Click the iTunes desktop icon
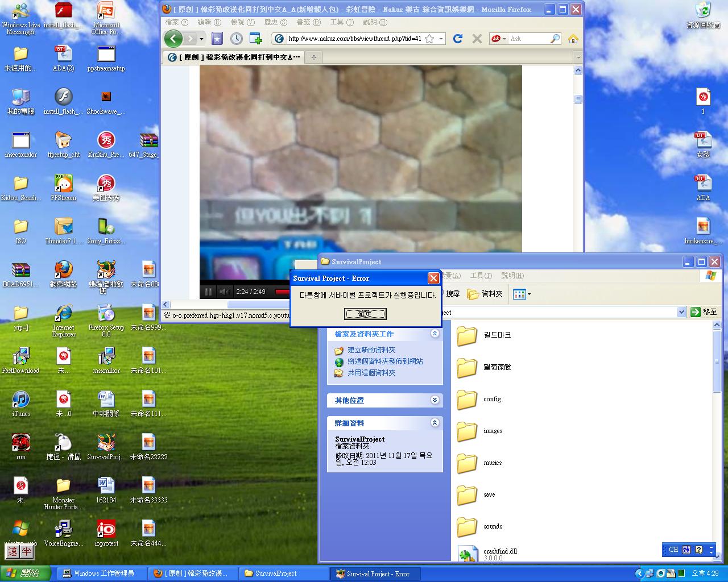728x582 pixels. 20,400
